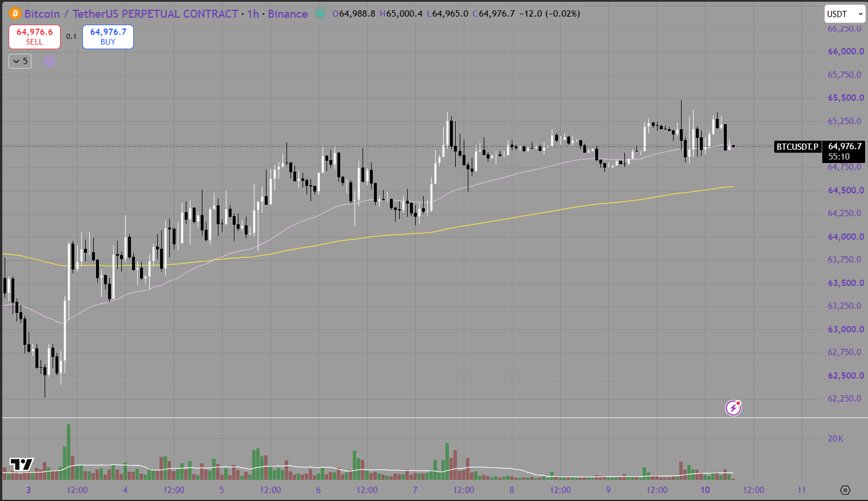The image size is (868, 501).
Task: Click date label 3 on time axis
Action: [29, 490]
